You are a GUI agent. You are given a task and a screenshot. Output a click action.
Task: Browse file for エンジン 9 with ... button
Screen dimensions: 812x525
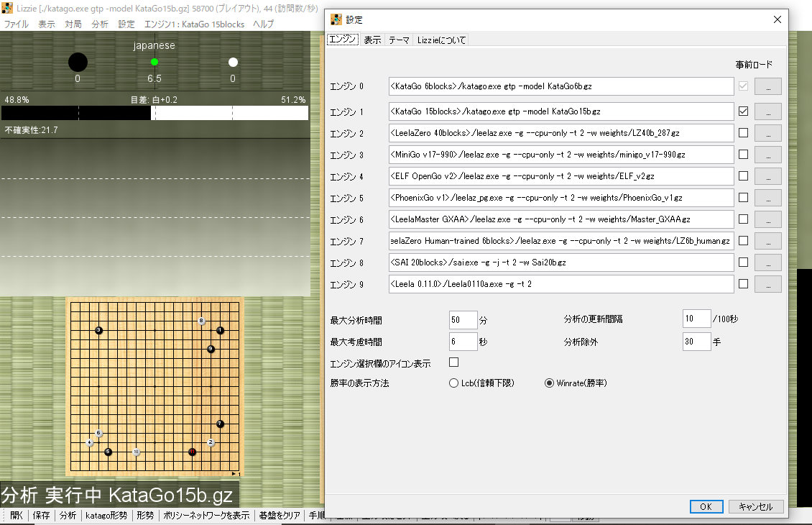click(768, 284)
